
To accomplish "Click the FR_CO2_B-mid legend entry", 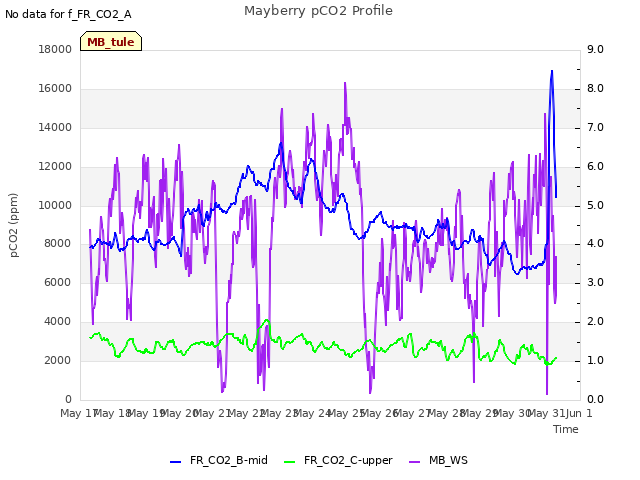I will coord(219,460).
